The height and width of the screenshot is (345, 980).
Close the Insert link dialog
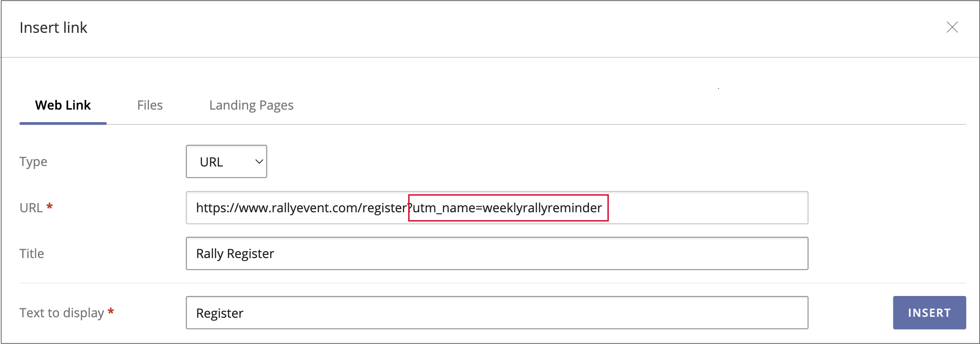coord(952,27)
